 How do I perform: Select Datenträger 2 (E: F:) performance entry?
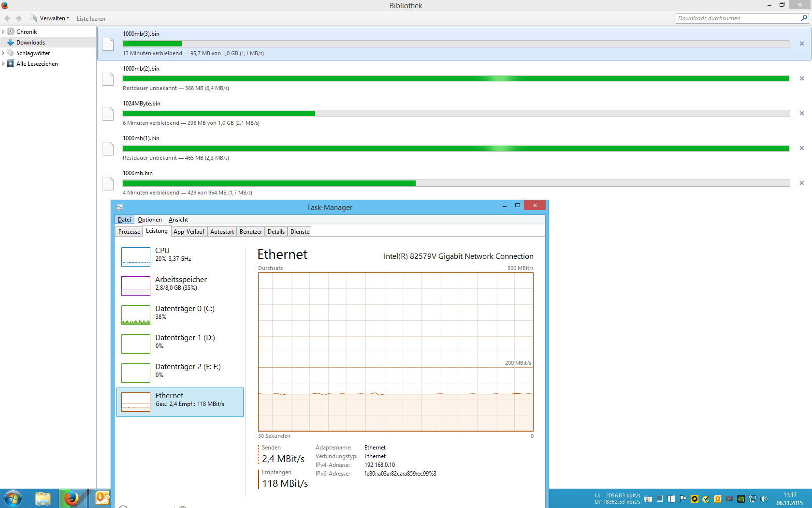click(x=180, y=373)
